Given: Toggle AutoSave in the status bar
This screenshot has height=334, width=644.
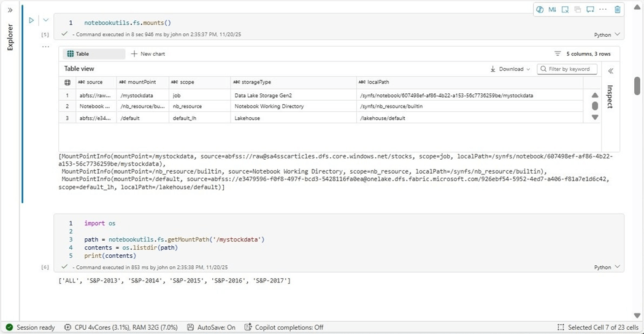Looking at the screenshot, I should click(x=211, y=328).
